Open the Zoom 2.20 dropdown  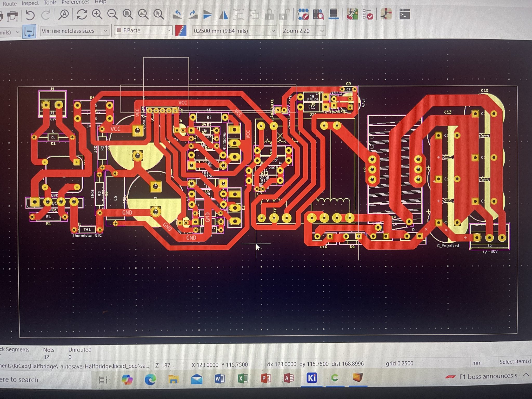(303, 31)
